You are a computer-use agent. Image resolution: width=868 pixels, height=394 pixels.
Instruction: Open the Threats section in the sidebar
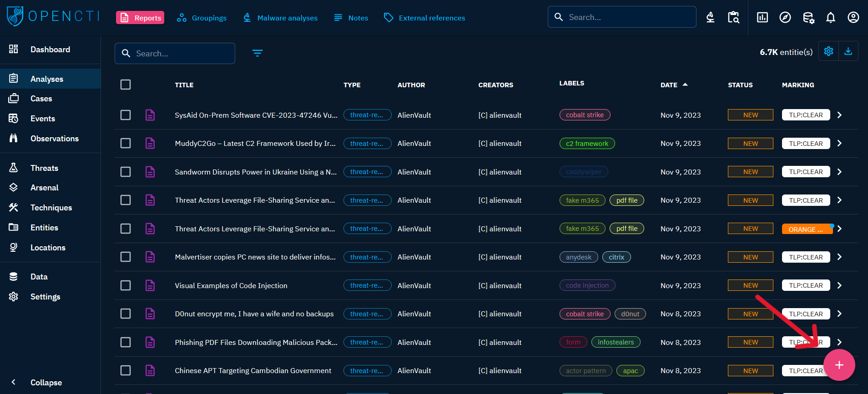pos(50,168)
